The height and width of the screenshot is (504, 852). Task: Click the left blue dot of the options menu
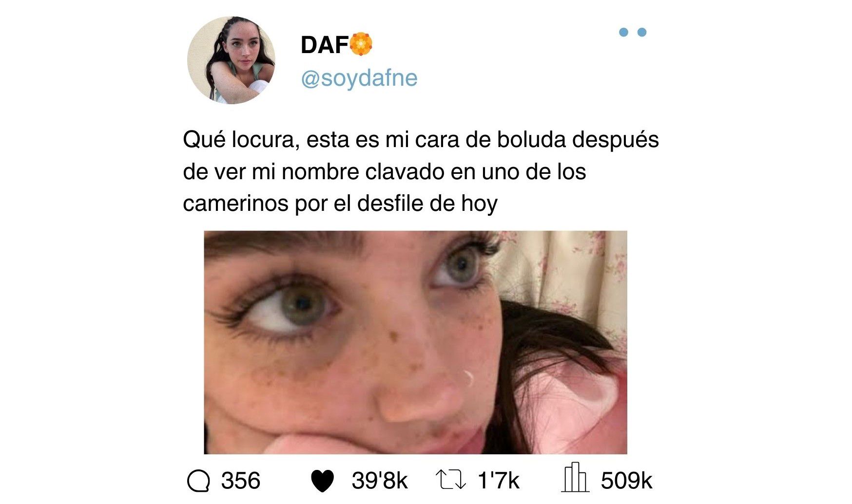pyautogui.click(x=623, y=32)
